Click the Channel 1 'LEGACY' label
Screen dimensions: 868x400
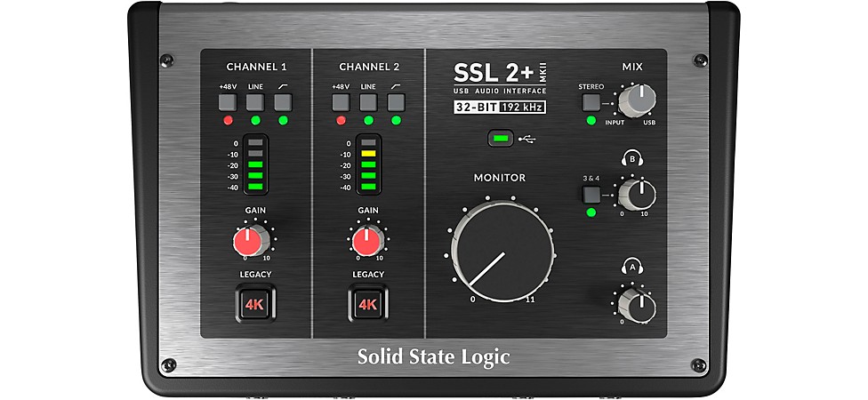(x=255, y=275)
